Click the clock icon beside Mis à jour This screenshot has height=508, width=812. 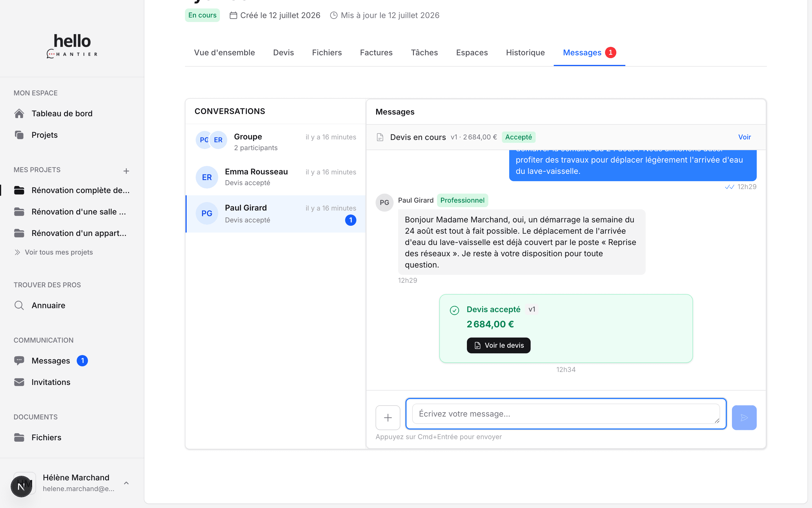coord(334,16)
